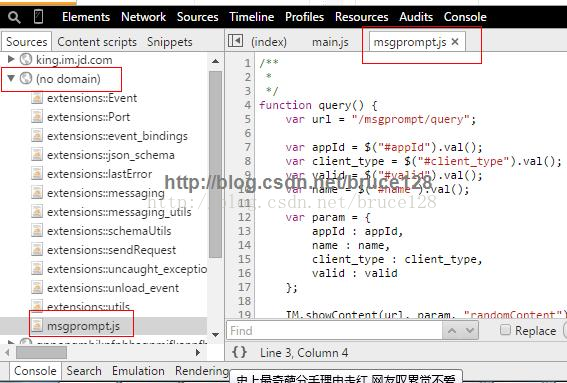Hide the navigator sidebar panel icon
This screenshot has width=567, height=383.
pos(235,41)
